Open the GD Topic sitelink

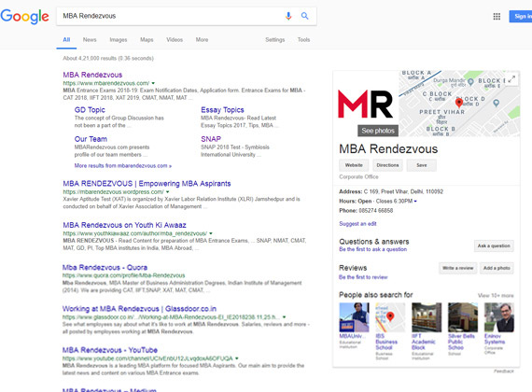[x=90, y=110]
